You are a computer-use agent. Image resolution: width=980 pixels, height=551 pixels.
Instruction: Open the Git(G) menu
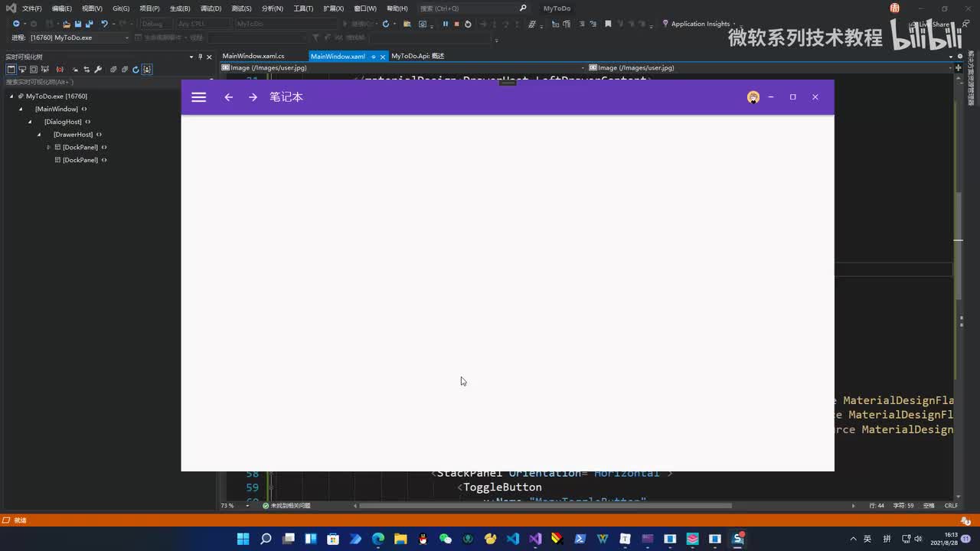[x=121, y=8]
